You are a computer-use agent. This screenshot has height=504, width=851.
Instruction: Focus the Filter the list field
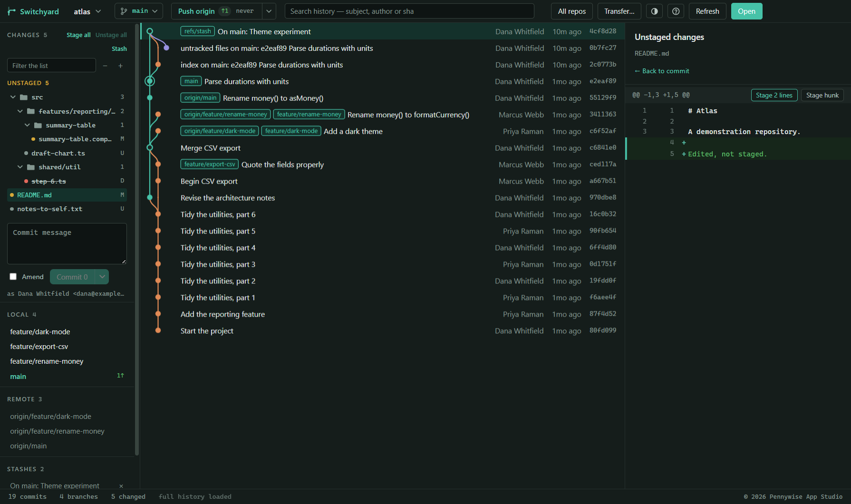(51, 66)
